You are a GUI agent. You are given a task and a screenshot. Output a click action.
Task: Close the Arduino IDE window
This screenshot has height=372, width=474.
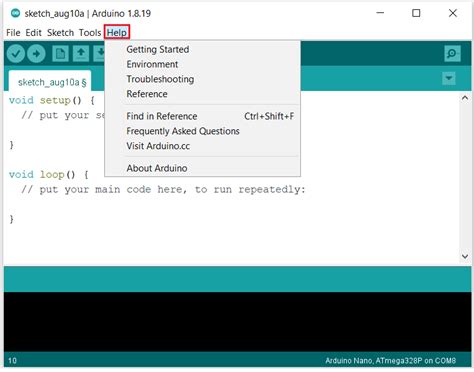point(453,13)
